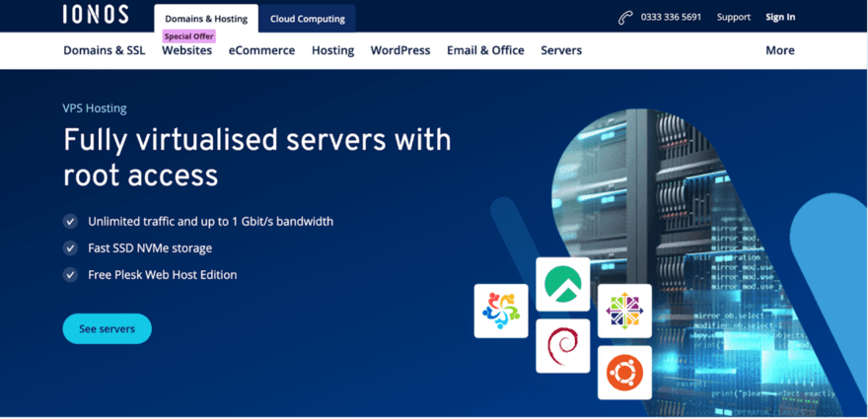Click checkmark icon beside Unlimited traffic
868x419 pixels.
coord(70,222)
